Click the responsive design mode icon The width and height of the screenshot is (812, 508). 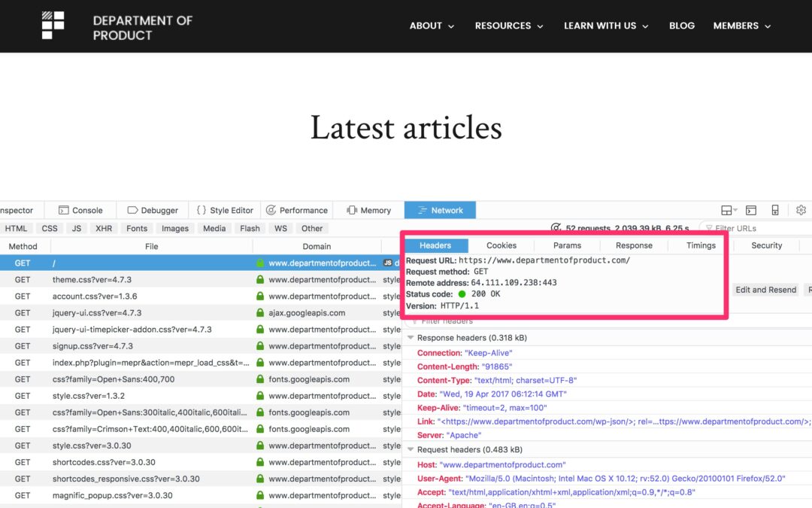(775, 210)
